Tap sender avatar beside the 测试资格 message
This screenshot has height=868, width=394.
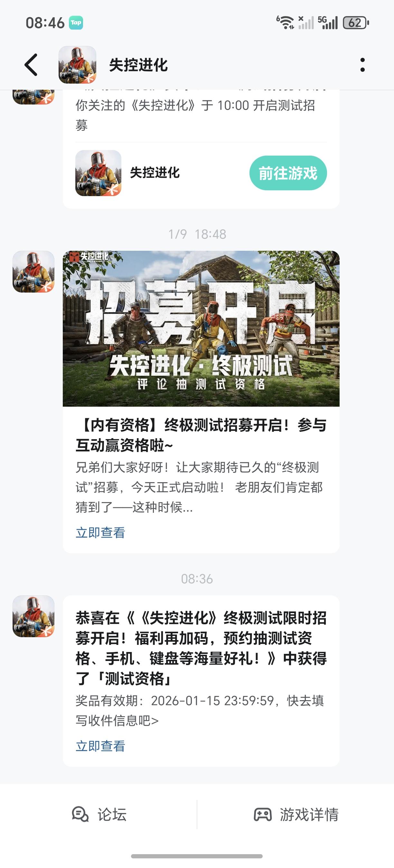coord(33,616)
